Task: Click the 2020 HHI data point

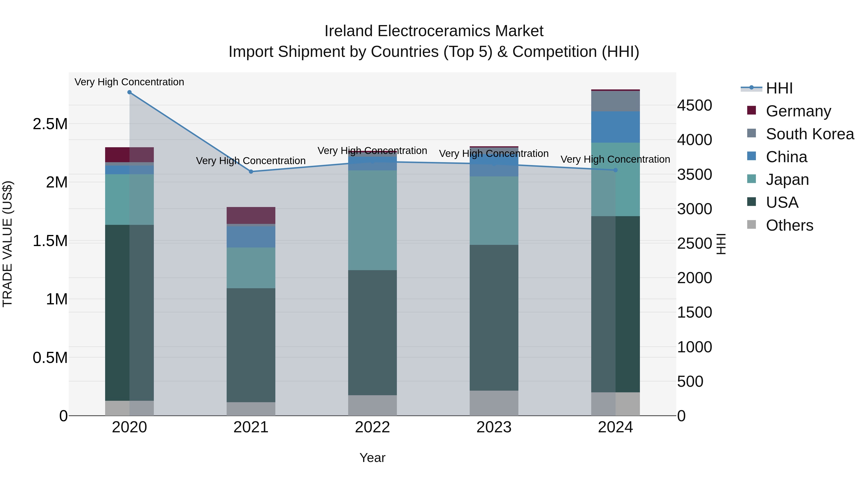Action: (x=129, y=92)
